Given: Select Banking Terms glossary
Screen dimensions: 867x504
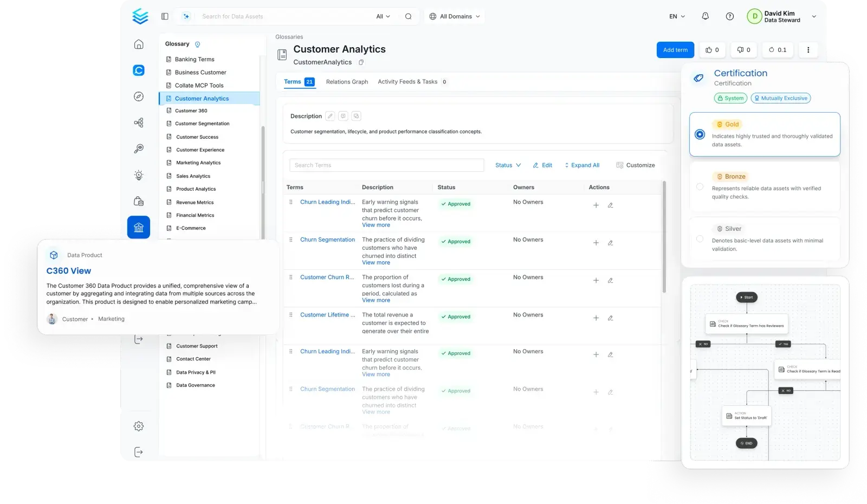Looking at the screenshot, I should point(194,60).
